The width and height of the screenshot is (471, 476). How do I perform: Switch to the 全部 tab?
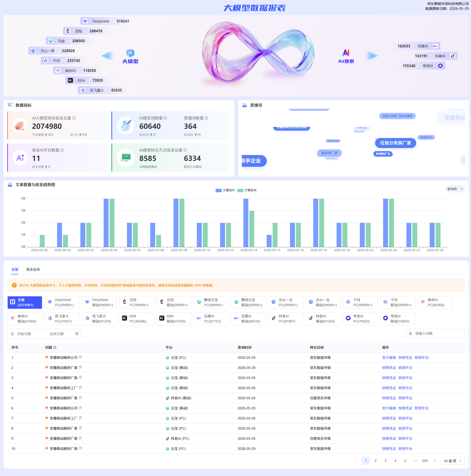(15, 269)
